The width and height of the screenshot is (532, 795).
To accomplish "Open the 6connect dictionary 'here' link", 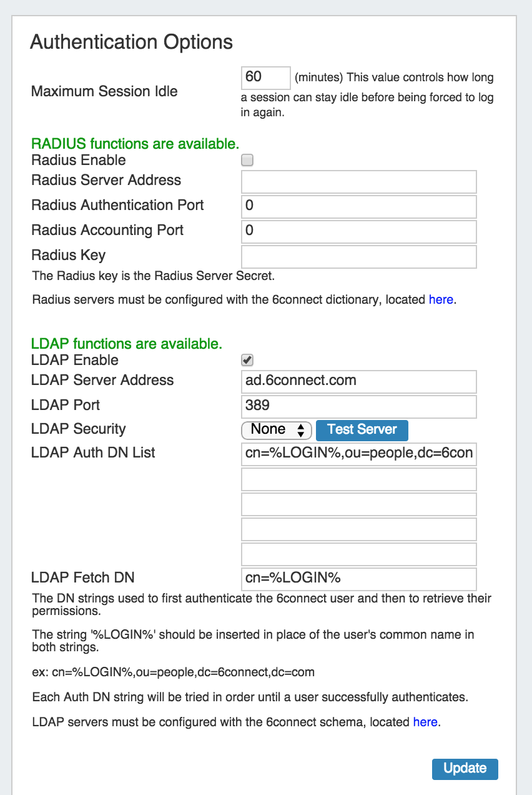I will pyautogui.click(x=440, y=300).
